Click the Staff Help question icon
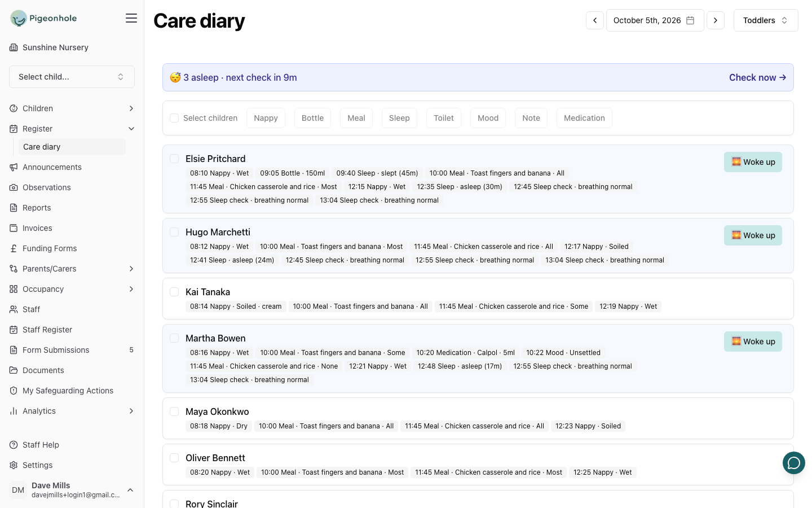812x508 pixels. coord(14,445)
